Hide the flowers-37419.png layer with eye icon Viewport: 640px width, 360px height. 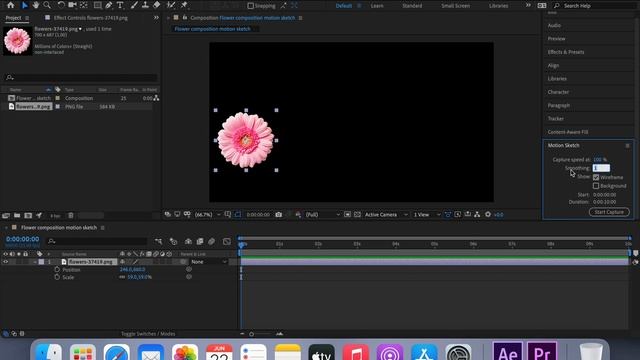pyautogui.click(x=6, y=262)
